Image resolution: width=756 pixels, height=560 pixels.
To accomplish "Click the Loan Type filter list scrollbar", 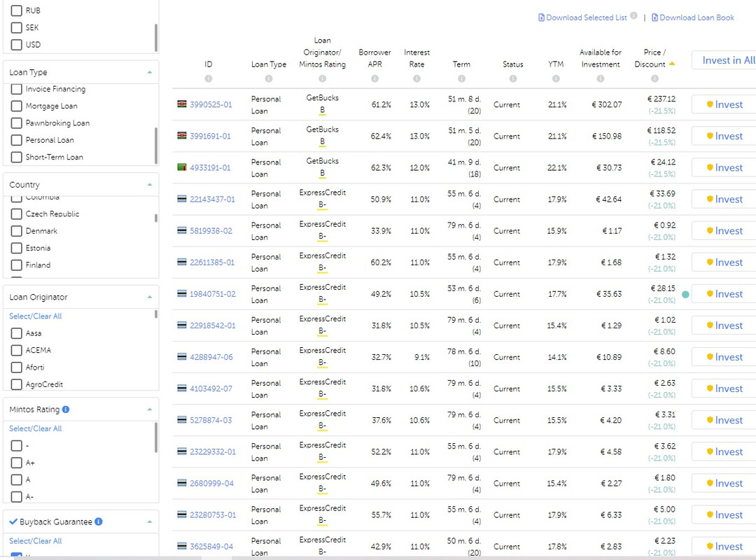I will [x=155, y=145].
